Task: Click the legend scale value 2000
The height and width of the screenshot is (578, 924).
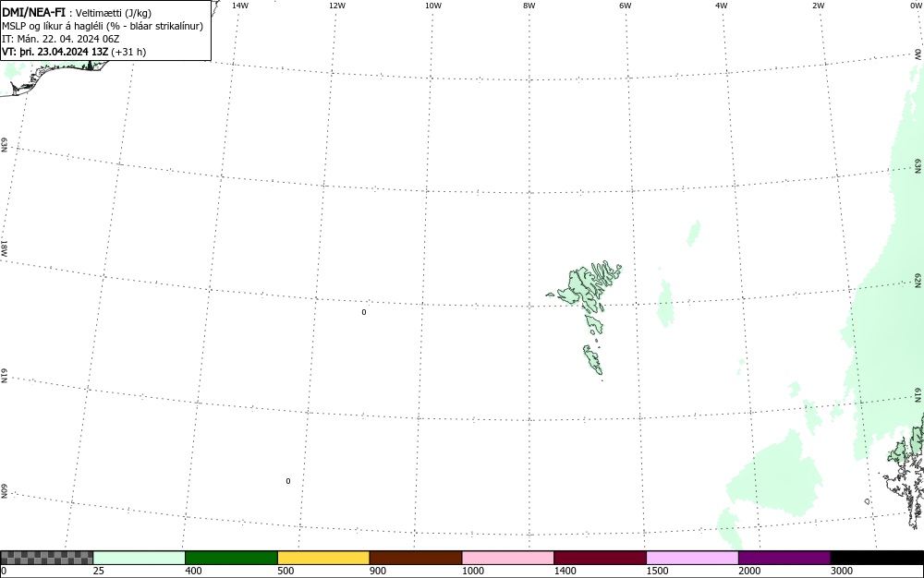Action: 749,571
